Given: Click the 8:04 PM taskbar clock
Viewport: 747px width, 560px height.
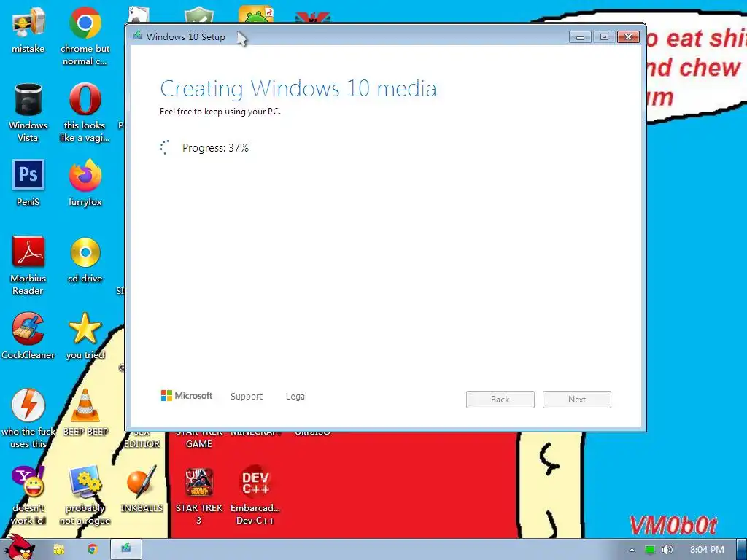Looking at the screenshot, I should click(707, 550).
